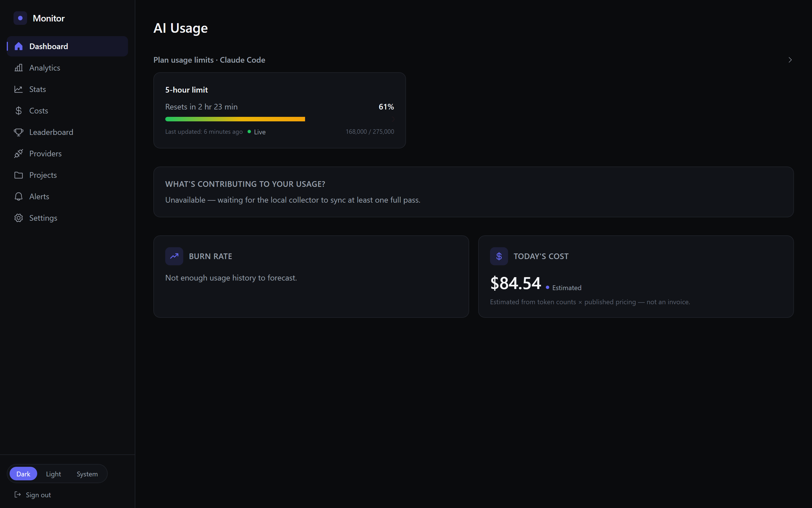This screenshot has width=812, height=508.
Task: Click the Live status label
Action: point(260,132)
